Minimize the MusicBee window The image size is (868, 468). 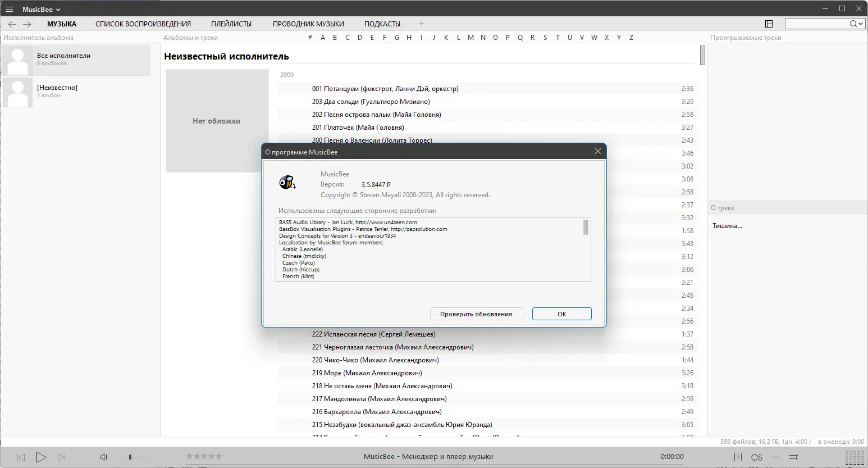click(825, 9)
